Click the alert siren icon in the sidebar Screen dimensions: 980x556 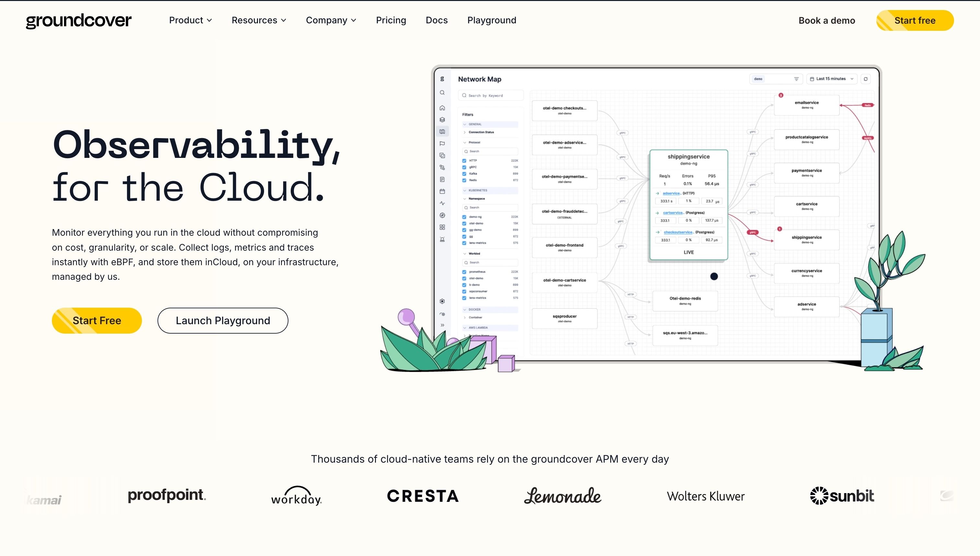click(x=442, y=240)
